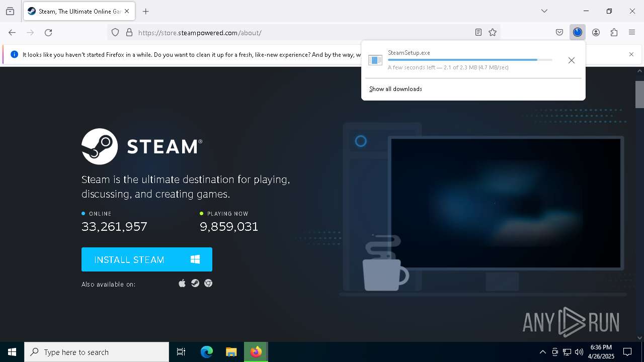Open Firefox application menu

click(632, 33)
